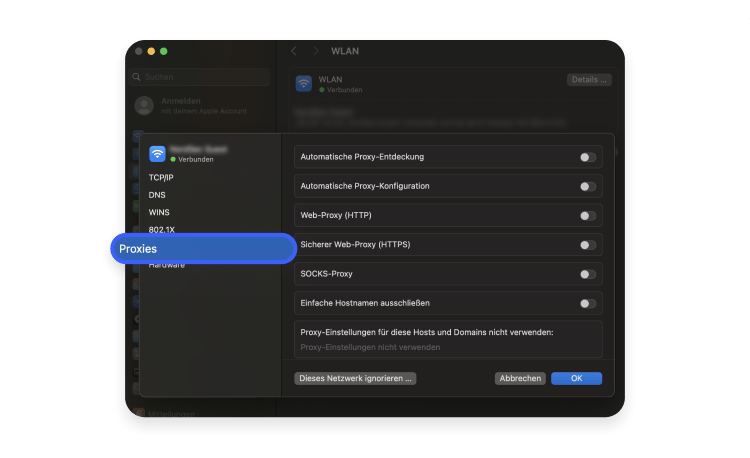Click the search magnifier icon

136,77
